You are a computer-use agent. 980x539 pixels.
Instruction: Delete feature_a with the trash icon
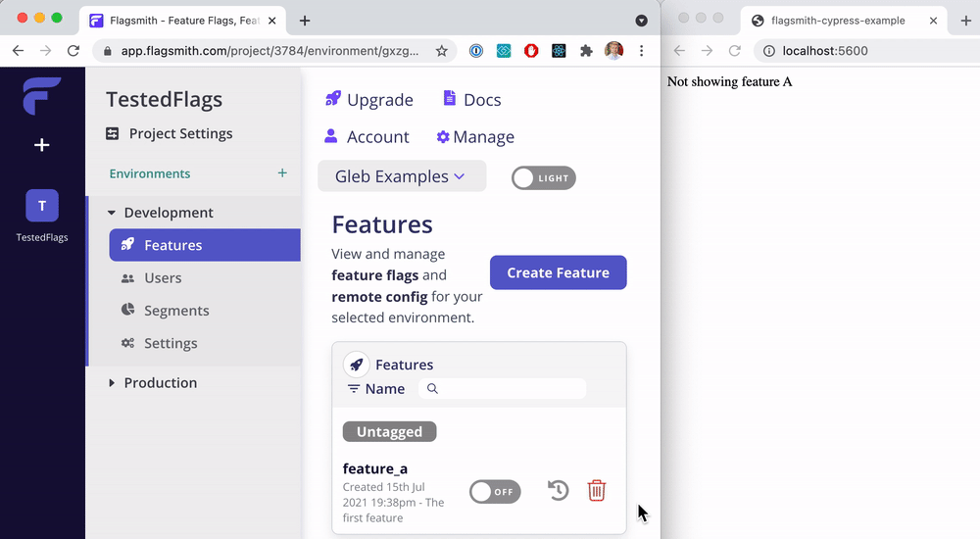tap(597, 490)
